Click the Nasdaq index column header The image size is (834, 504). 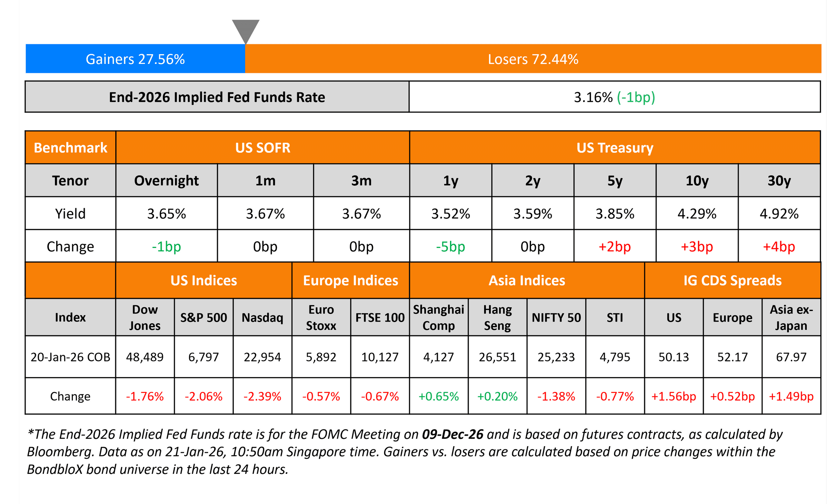(x=262, y=318)
